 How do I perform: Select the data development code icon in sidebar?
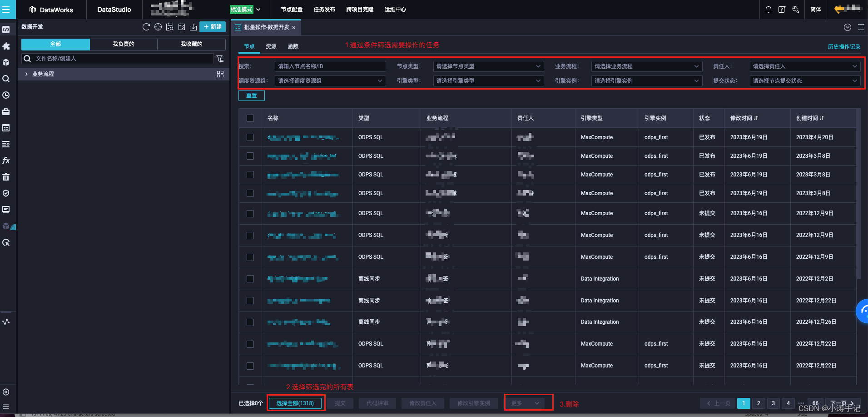tap(6, 29)
